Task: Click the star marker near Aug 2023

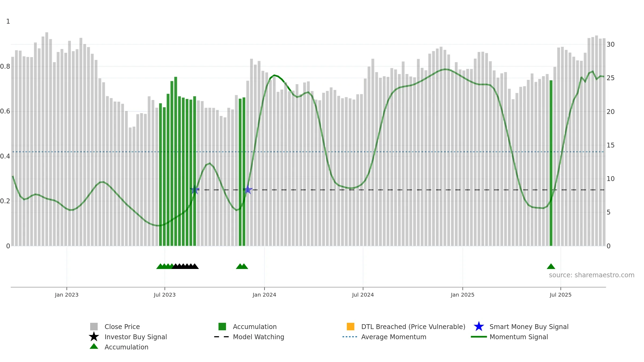Action: [x=195, y=190]
